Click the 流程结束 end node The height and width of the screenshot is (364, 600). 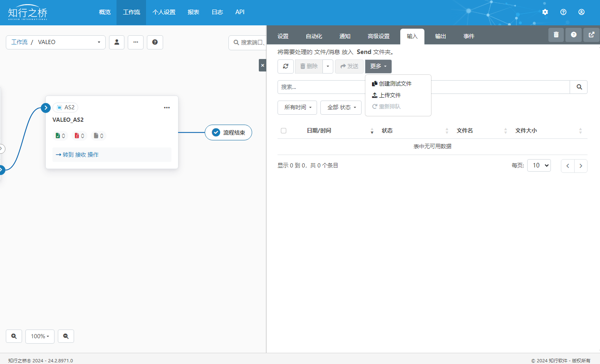[x=228, y=133]
